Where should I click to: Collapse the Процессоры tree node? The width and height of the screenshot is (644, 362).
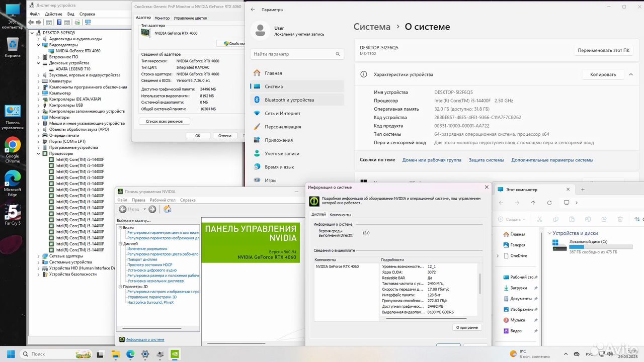click(39, 153)
